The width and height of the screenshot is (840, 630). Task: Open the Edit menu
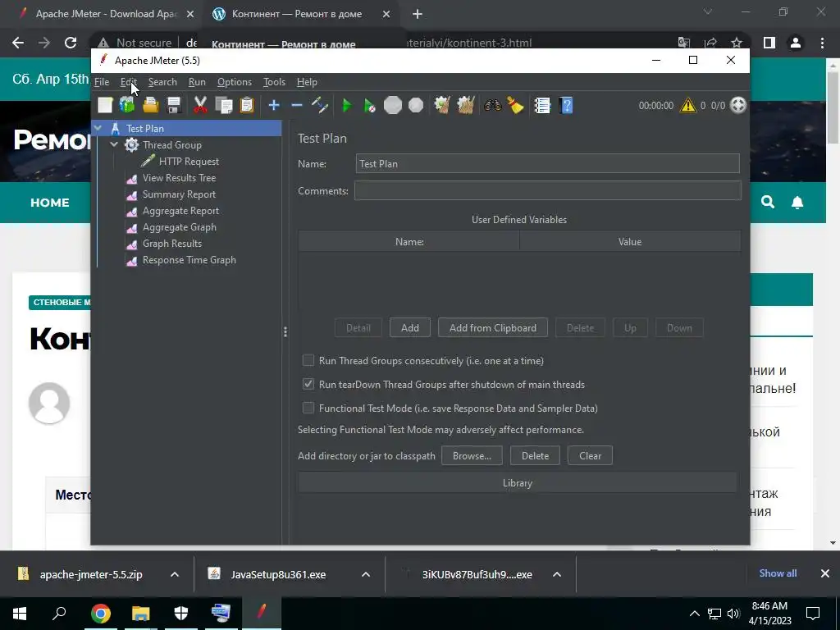[129, 82]
